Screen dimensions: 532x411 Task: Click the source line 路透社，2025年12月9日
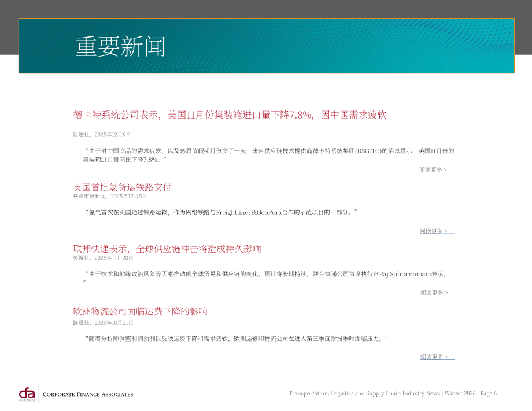[102, 135]
